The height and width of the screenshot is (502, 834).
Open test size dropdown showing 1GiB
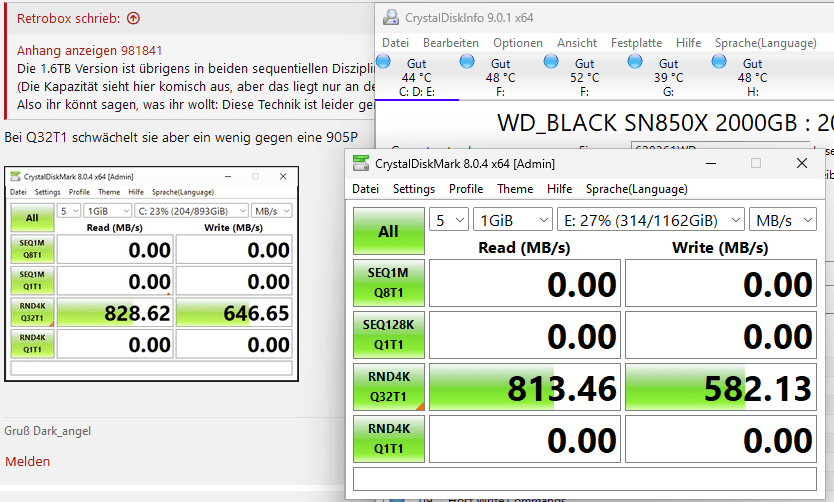513,220
